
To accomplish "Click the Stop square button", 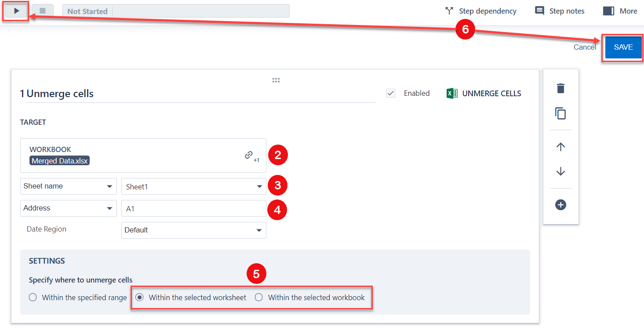I will 43,11.
